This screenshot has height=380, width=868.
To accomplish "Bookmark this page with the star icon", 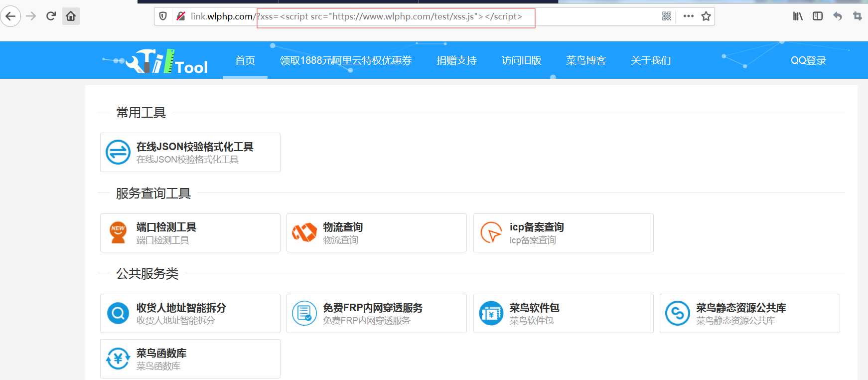I will point(706,16).
